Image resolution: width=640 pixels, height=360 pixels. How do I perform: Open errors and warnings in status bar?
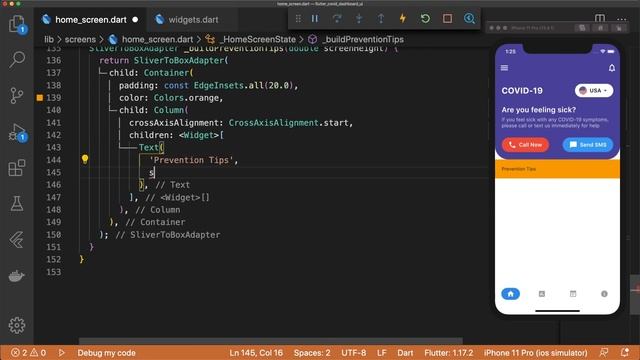[28, 353]
